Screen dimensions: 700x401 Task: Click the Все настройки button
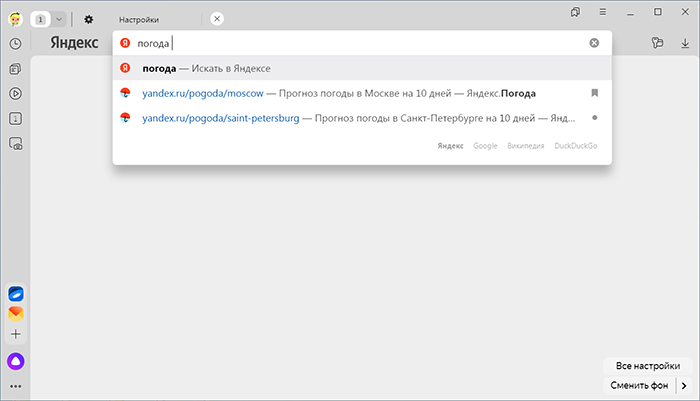pyautogui.click(x=648, y=366)
